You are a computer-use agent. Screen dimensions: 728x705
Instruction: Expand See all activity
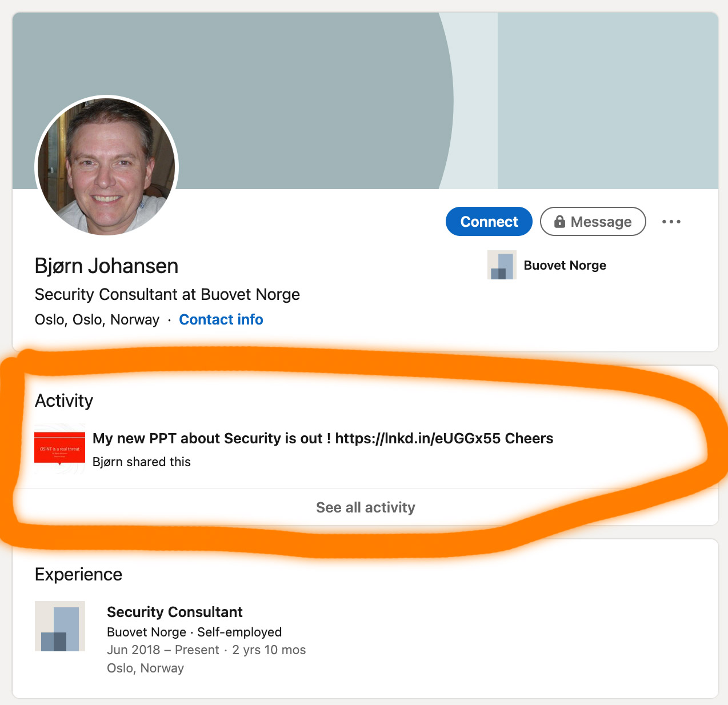(365, 507)
